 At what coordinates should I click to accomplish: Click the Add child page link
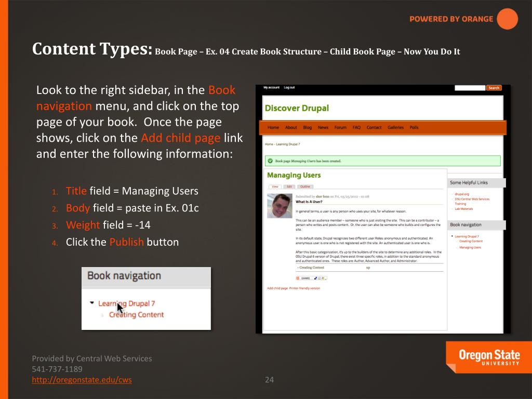(x=277, y=288)
